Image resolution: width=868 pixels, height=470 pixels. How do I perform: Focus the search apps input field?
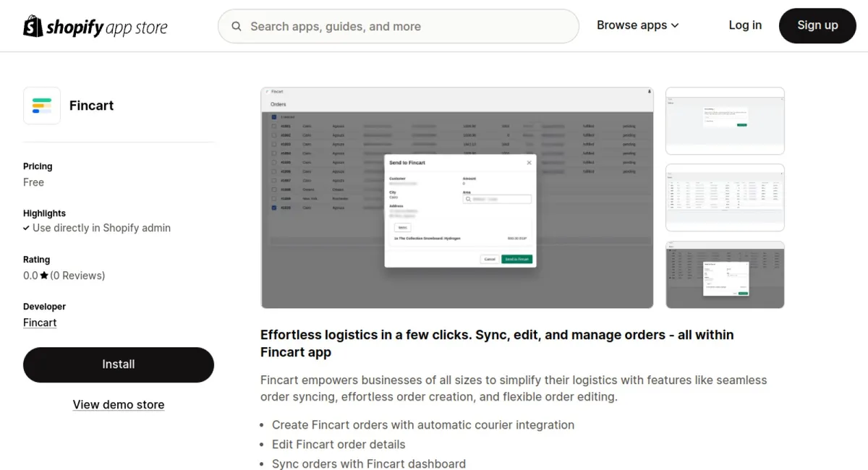pos(399,27)
